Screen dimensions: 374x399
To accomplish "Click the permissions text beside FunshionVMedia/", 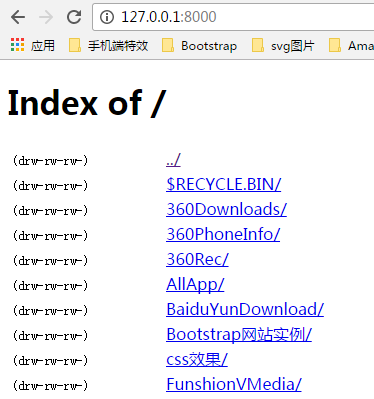I will [x=50, y=386].
